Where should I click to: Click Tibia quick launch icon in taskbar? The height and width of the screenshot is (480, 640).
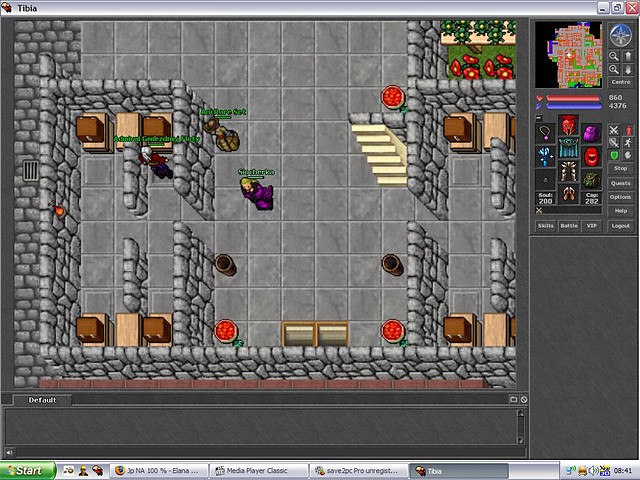pos(97,471)
